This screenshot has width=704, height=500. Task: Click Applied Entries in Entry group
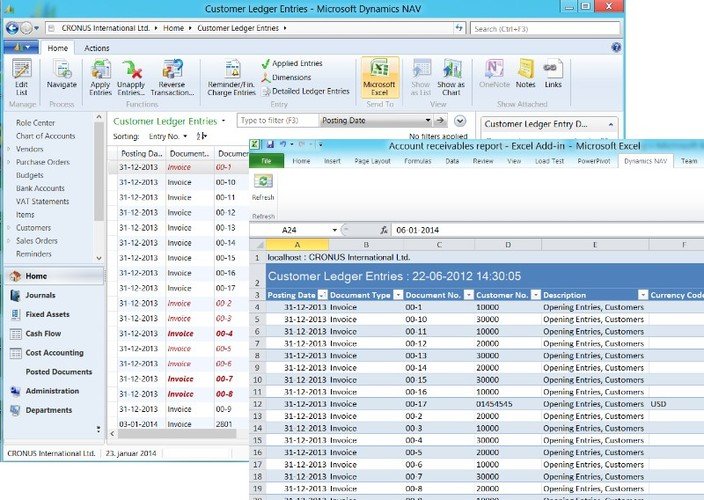[x=292, y=64]
